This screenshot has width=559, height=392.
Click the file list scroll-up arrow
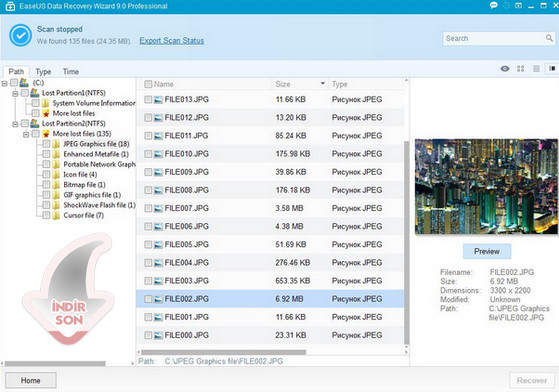[x=406, y=81]
